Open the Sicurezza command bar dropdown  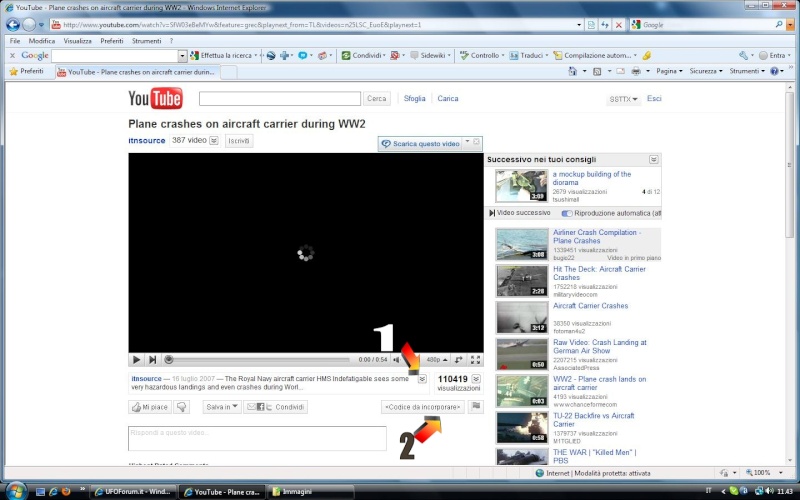706,71
